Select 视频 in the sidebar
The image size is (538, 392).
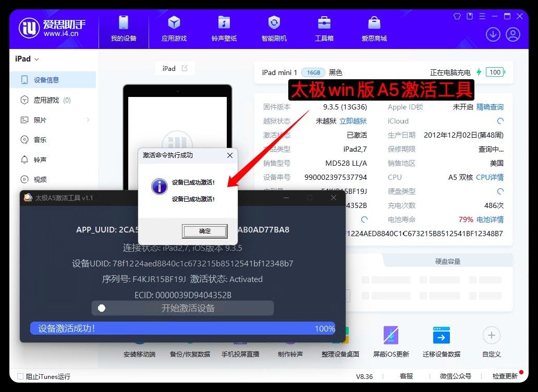pyautogui.click(x=53, y=179)
